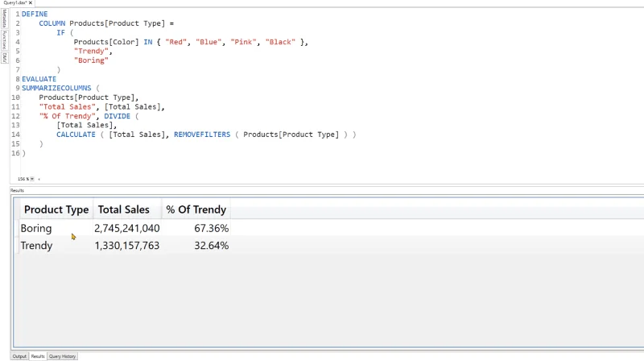
Task: Click the CALCULATE function on line 14
Action: pos(76,135)
